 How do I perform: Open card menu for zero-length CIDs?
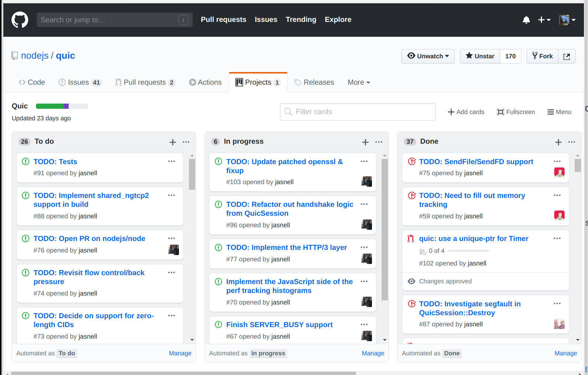click(x=171, y=316)
